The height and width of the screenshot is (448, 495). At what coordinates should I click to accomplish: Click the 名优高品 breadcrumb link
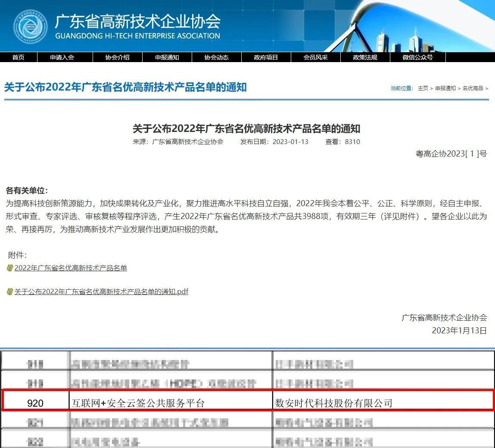tap(473, 88)
